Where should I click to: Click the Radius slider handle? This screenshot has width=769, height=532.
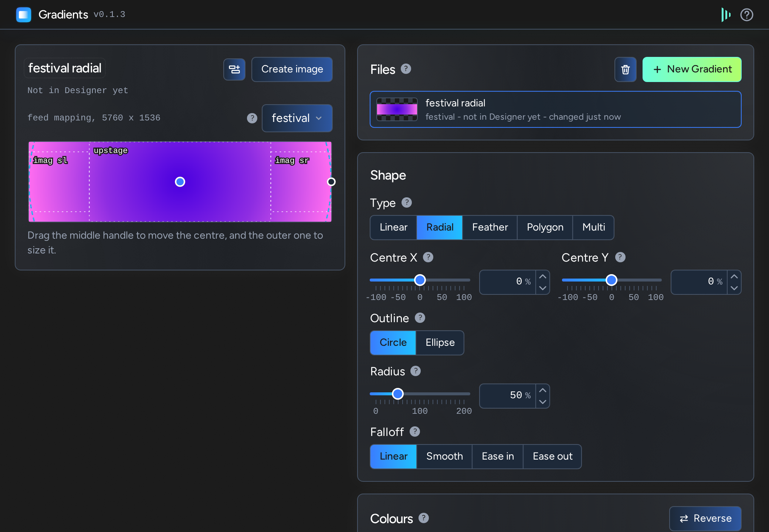tap(397, 394)
